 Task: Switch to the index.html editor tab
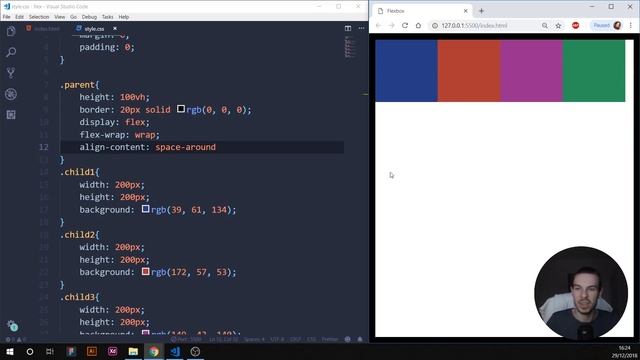point(43,29)
